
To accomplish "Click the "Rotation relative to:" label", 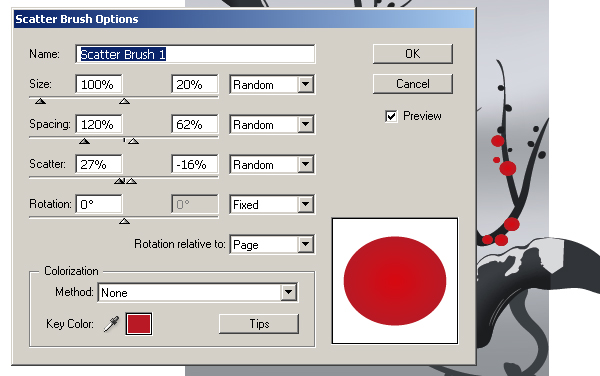I will [x=179, y=244].
